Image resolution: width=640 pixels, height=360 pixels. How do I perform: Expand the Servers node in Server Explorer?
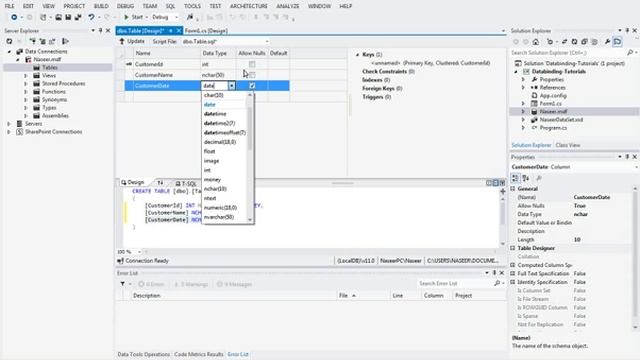coord(9,124)
